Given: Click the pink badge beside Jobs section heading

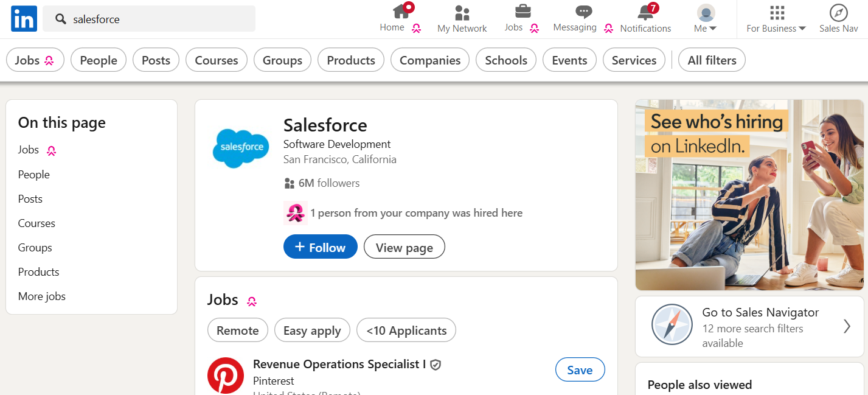Looking at the screenshot, I should 252,301.
